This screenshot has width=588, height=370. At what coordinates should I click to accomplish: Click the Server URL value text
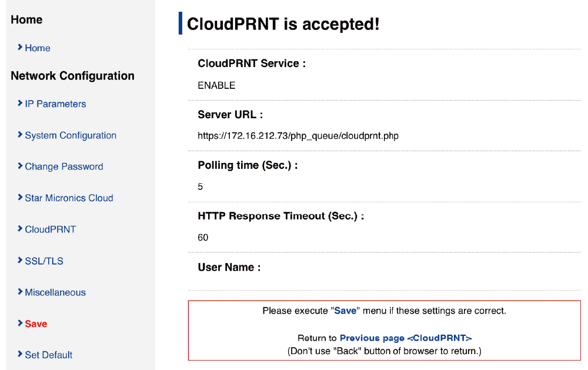click(x=298, y=136)
